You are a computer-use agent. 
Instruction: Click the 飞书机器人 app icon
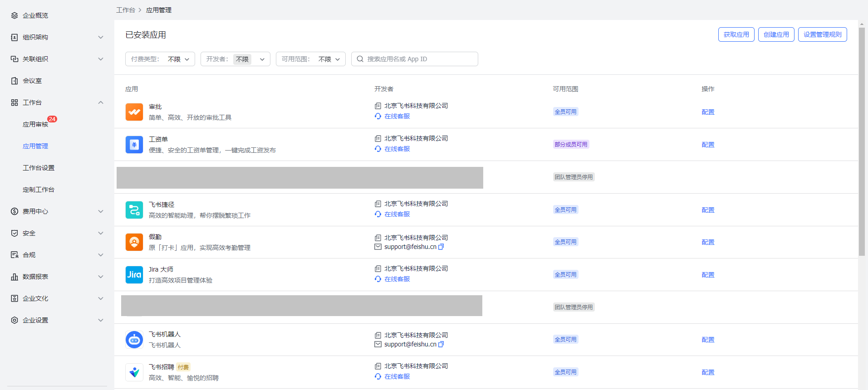coord(134,340)
